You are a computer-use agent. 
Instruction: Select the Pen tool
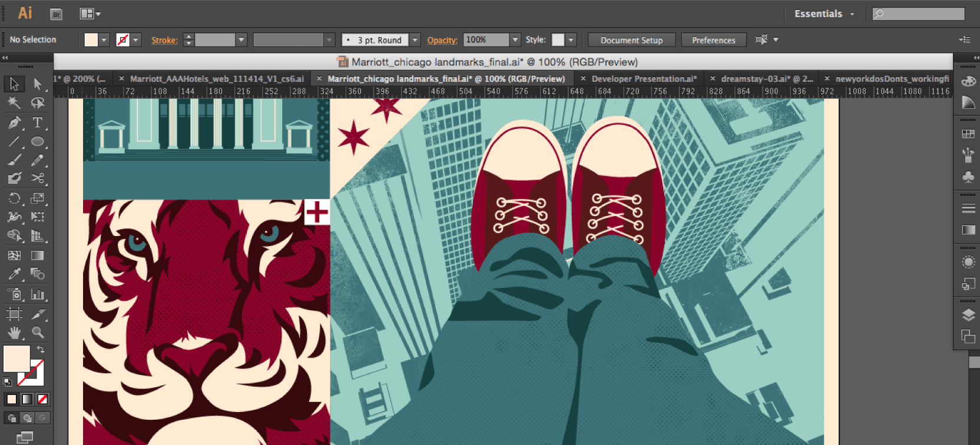(x=14, y=122)
